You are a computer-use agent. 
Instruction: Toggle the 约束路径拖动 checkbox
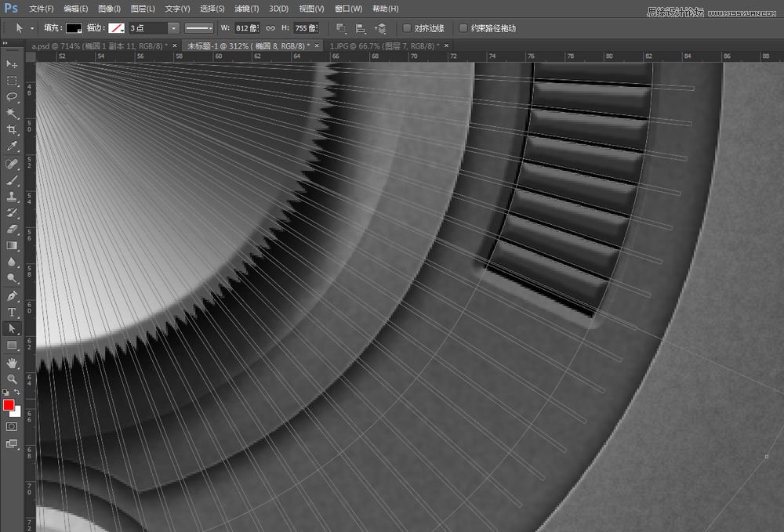(x=463, y=28)
